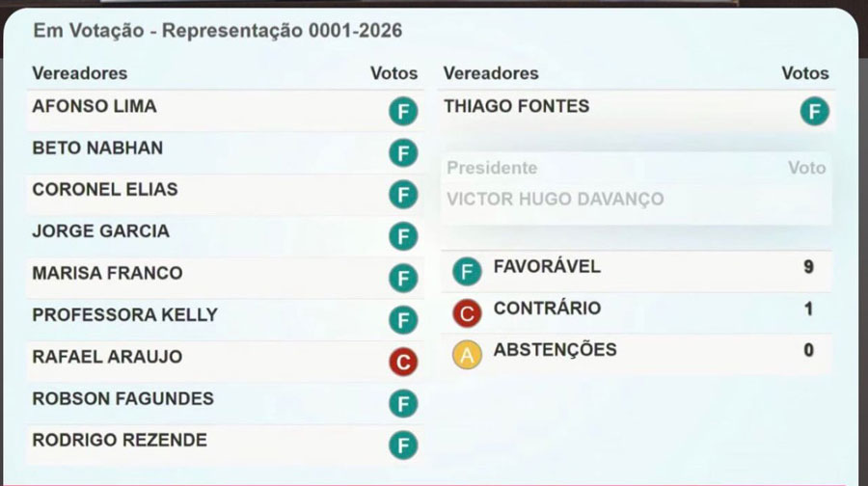Click Afonso Lima's green F vote icon
The image size is (868, 486).
(x=402, y=112)
